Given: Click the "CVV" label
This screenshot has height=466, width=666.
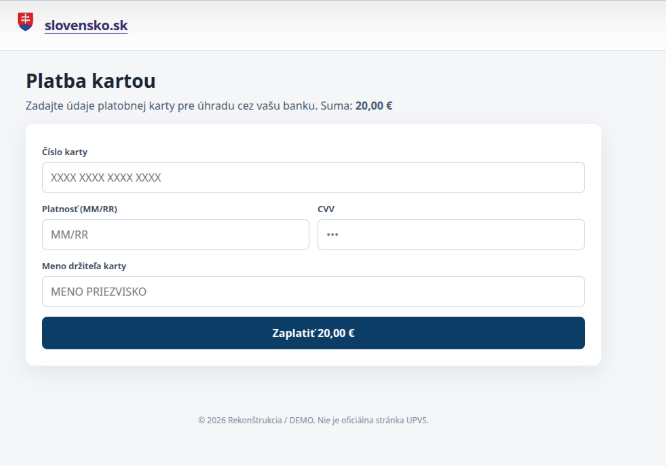Looking at the screenshot, I should pyautogui.click(x=326, y=209).
